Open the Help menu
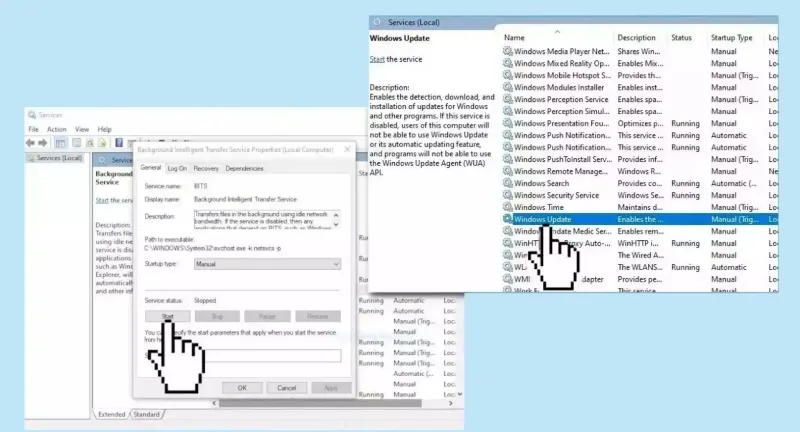The image size is (800, 432). (x=105, y=129)
